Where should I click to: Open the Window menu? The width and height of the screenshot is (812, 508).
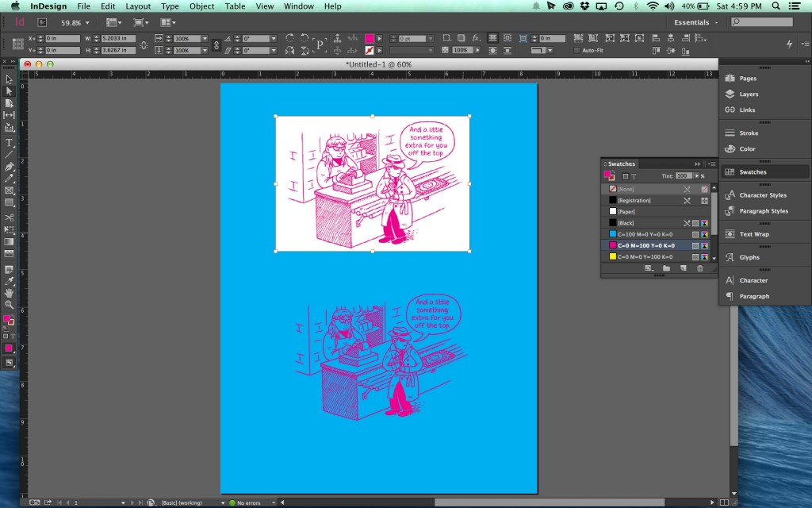pyautogui.click(x=299, y=6)
